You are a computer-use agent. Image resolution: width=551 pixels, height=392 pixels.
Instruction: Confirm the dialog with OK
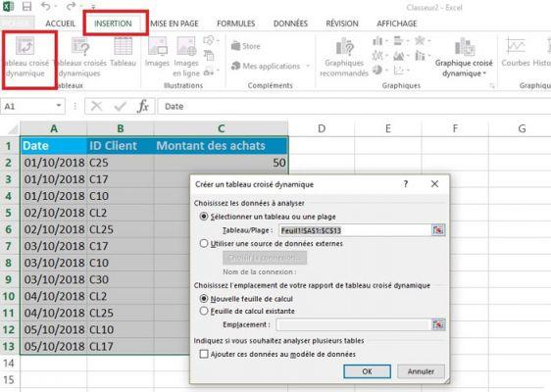367,371
